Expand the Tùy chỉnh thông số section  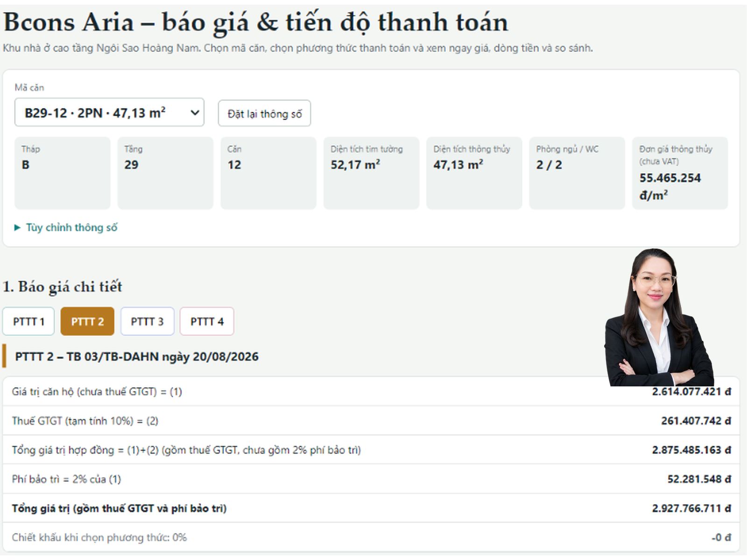pos(66,228)
